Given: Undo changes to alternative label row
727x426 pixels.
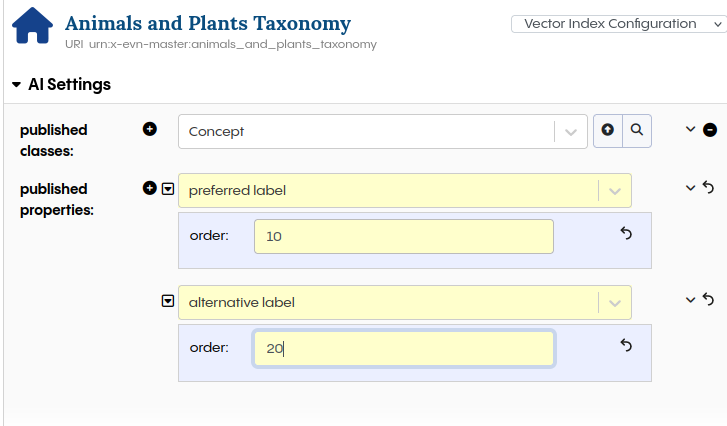Looking at the screenshot, I should 708,300.
